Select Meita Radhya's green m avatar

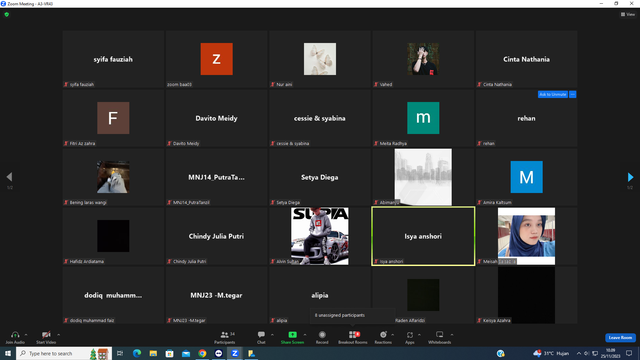tap(423, 118)
